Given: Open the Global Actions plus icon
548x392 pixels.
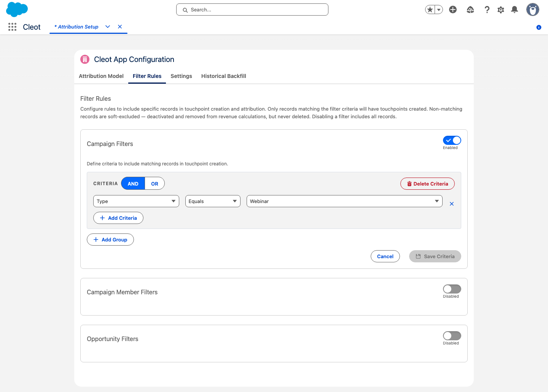Looking at the screenshot, I should click(453, 10).
